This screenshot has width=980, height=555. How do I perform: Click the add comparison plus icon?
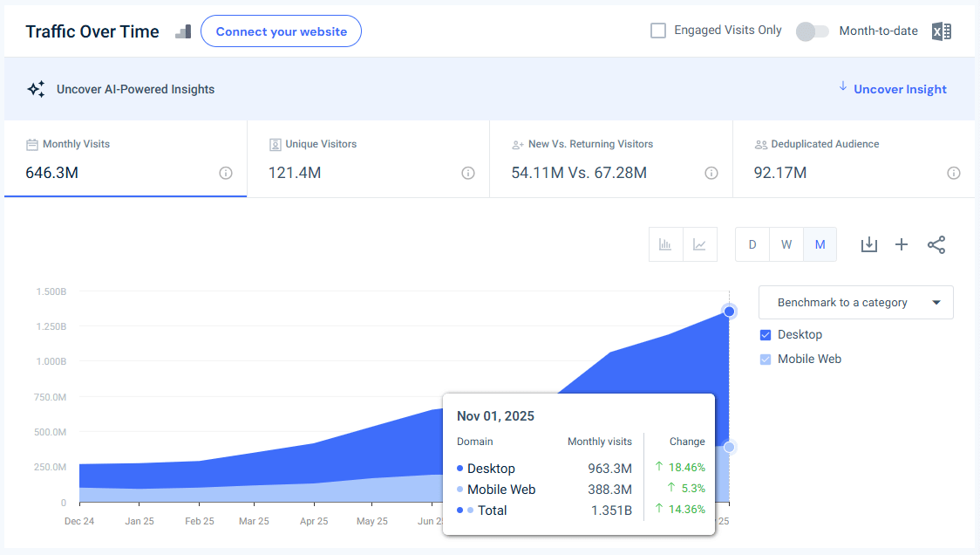tap(902, 244)
